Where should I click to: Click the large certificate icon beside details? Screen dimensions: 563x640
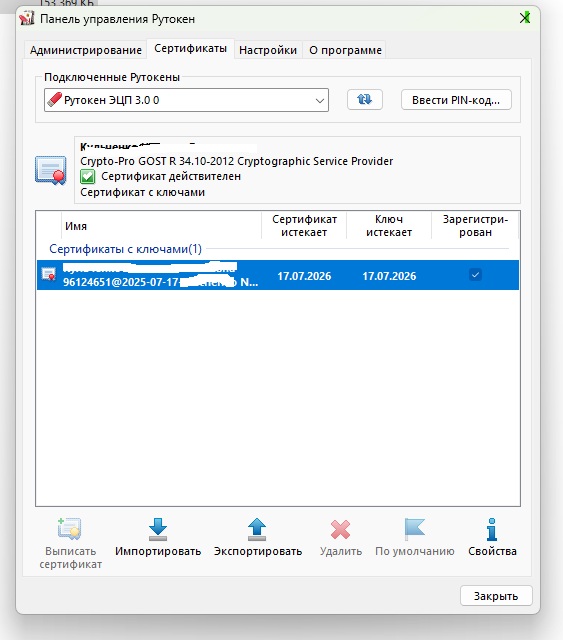(51, 170)
